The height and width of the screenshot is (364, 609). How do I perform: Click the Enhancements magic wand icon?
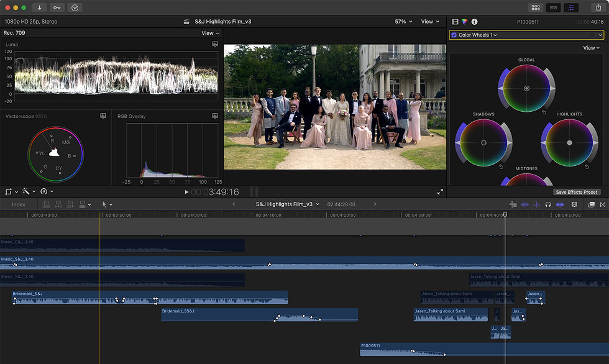click(27, 191)
